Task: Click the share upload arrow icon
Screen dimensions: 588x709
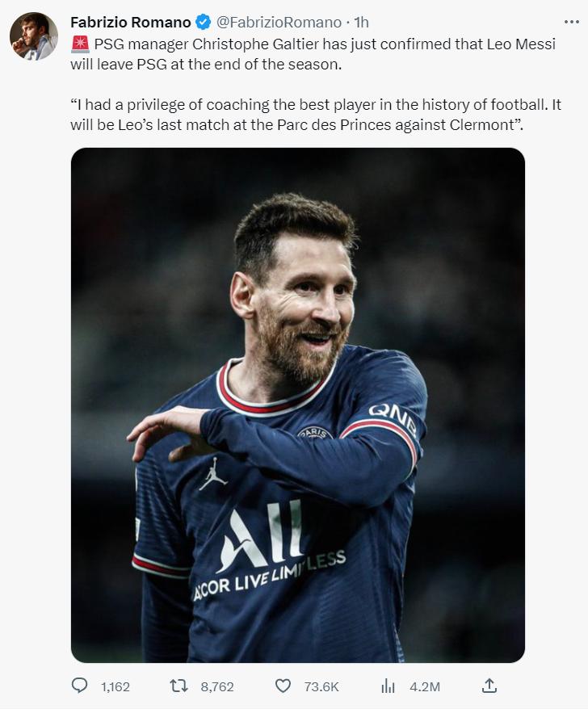Action: tap(489, 686)
